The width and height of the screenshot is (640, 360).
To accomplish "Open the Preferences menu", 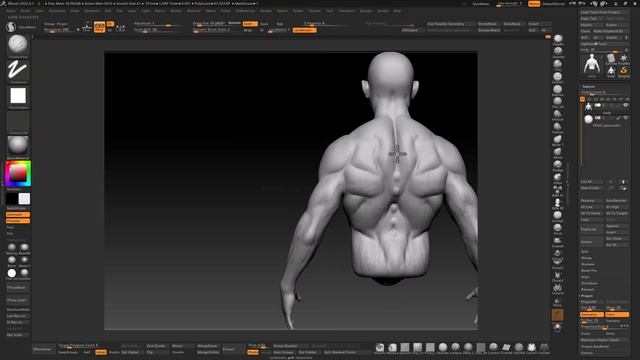I will click(x=245, y=11).
